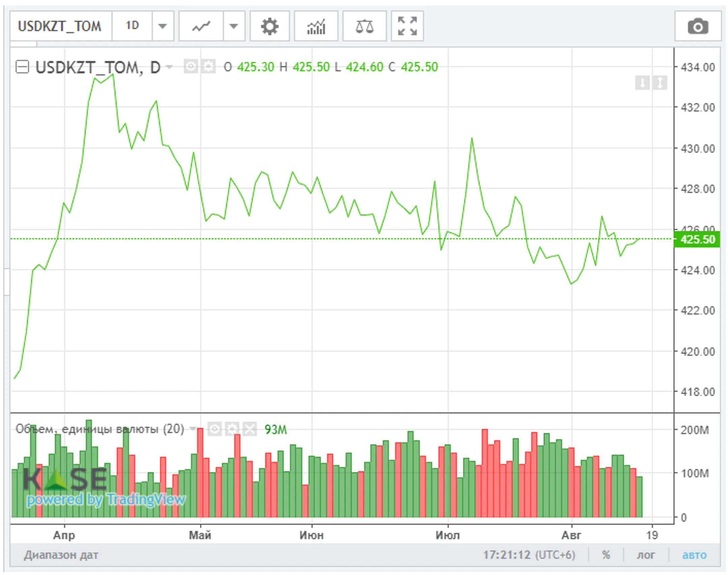Expand the chart style dropdown arrow
Viewport: 728px width, 575px height.
point(234,26)
